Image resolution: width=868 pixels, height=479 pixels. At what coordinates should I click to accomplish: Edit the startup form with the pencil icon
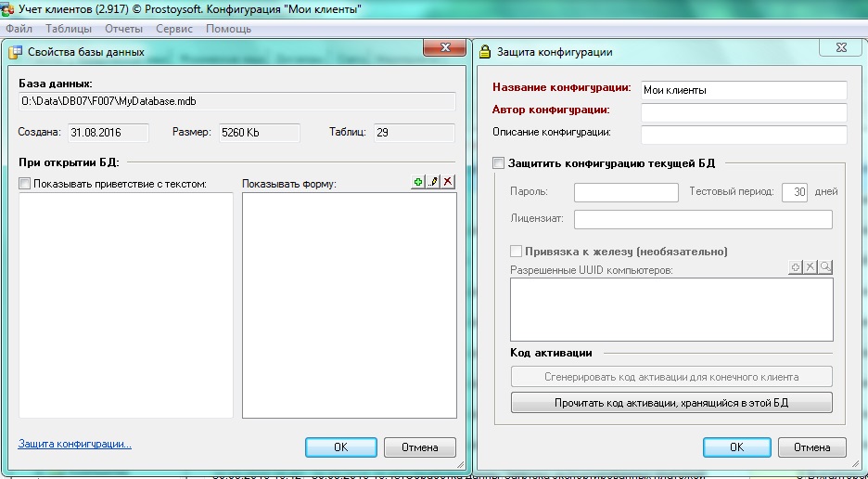[433, 182]
